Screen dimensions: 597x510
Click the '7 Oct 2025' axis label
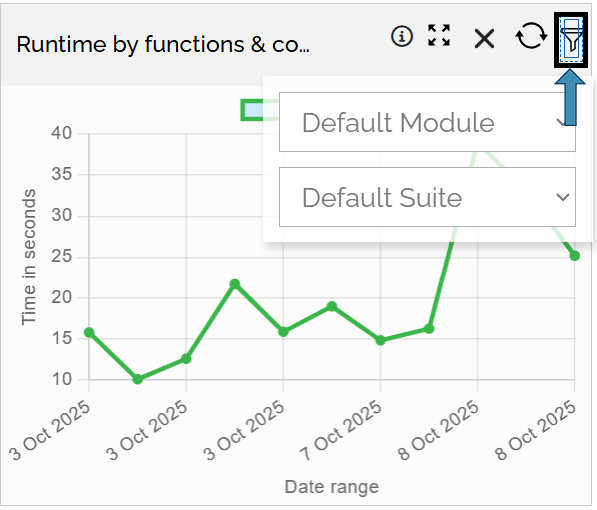tap(341, 430)
